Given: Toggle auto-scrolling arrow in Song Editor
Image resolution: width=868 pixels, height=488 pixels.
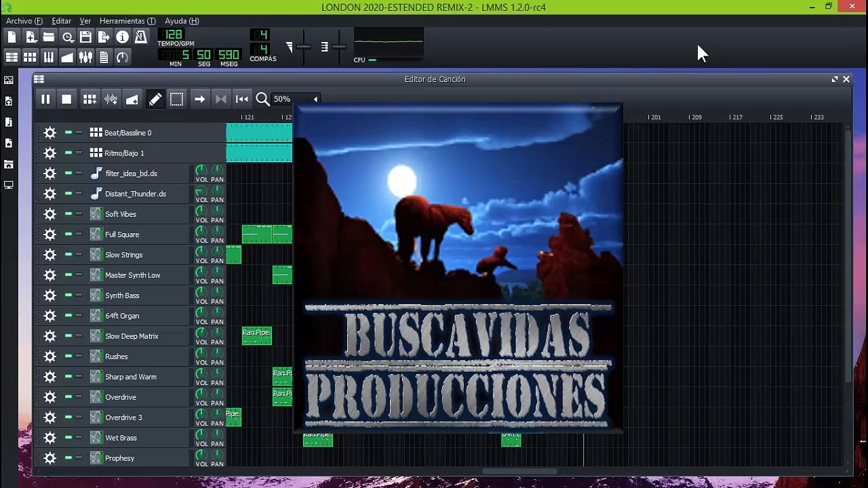Looking at the screenshot, I should pyautogui.click(x=199, y=99).
